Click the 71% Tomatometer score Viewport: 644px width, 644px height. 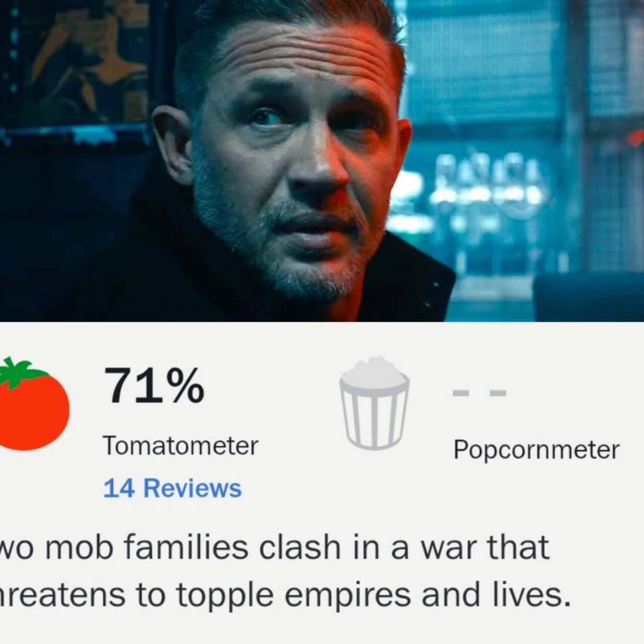point(154,386)
